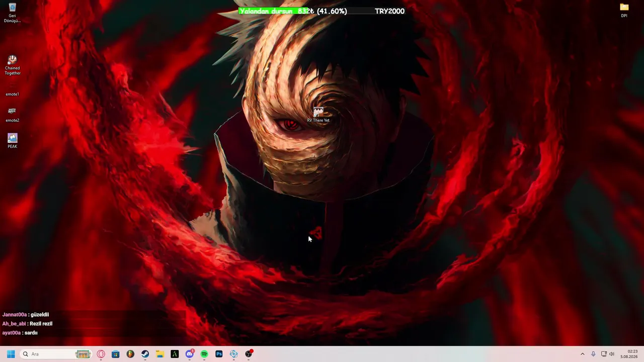Screen dimensions: 644x362
Task: Select the emote1 desktop file
Action: [x=12, y=89]
